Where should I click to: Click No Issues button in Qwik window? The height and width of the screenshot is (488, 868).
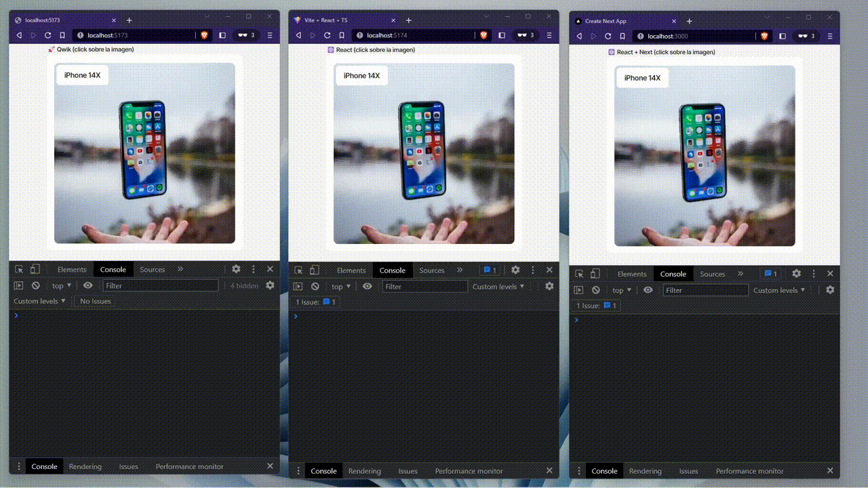point(96,301)
